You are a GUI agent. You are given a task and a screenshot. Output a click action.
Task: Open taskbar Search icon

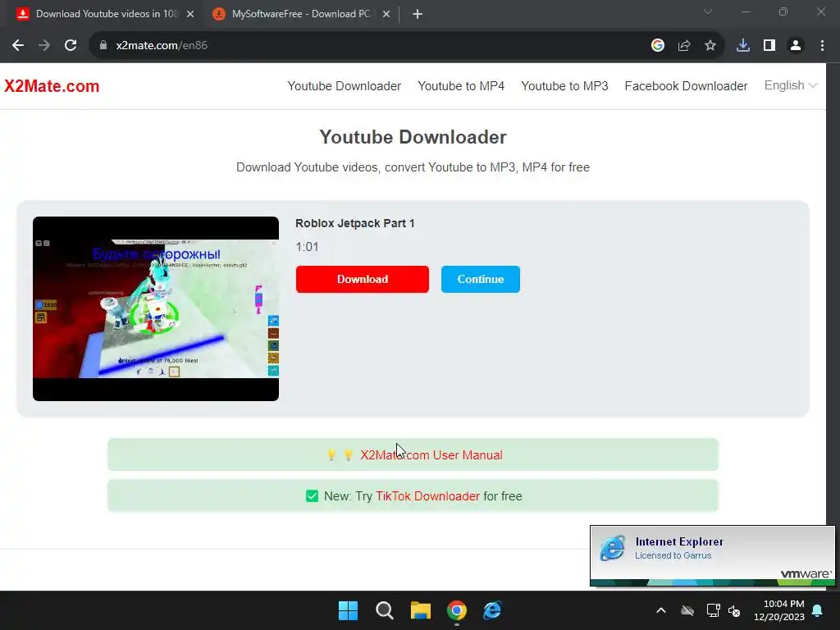tap(384, 610)
